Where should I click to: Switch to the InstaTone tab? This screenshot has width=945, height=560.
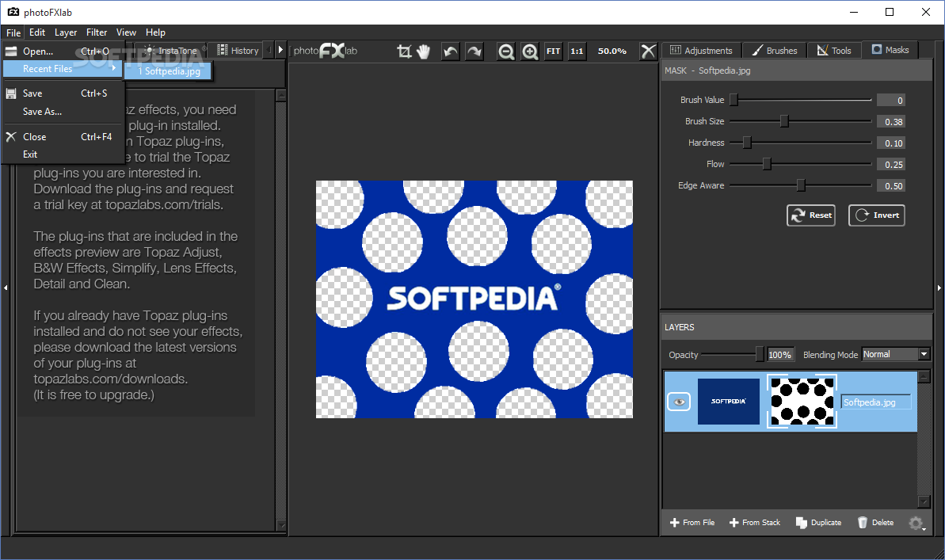(x=171, y=51)
